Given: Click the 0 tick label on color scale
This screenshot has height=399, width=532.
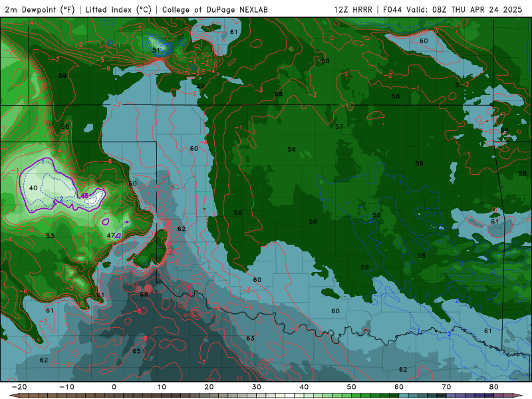Looking at the screenshot, I should click(x=114, y=387).
